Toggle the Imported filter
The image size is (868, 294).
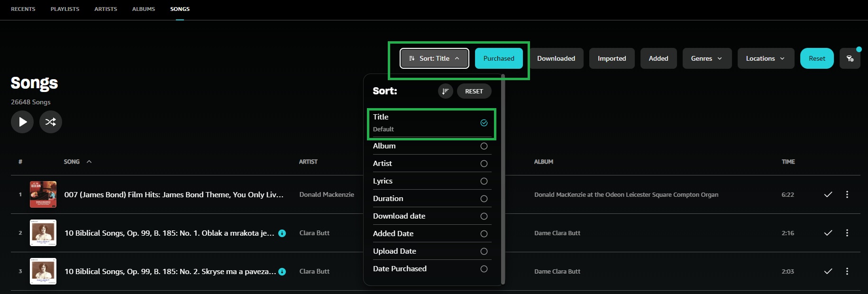(x=612, y=58)
